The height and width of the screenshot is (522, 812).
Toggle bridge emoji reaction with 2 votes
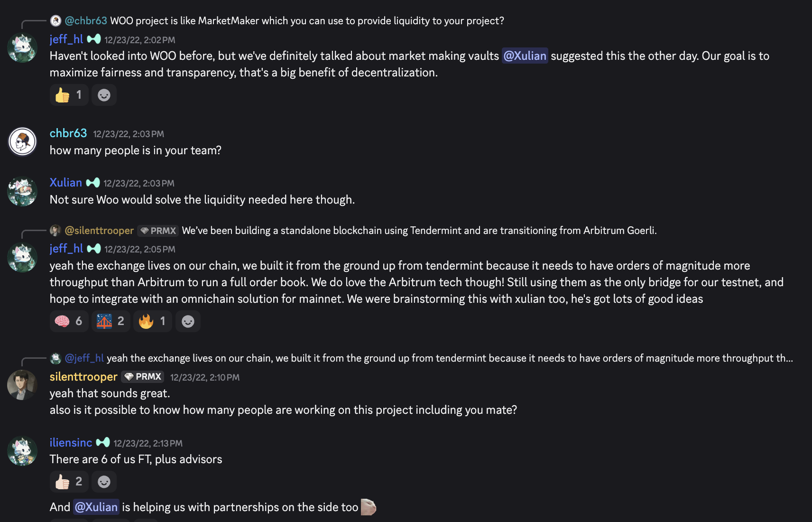(111, 322)
